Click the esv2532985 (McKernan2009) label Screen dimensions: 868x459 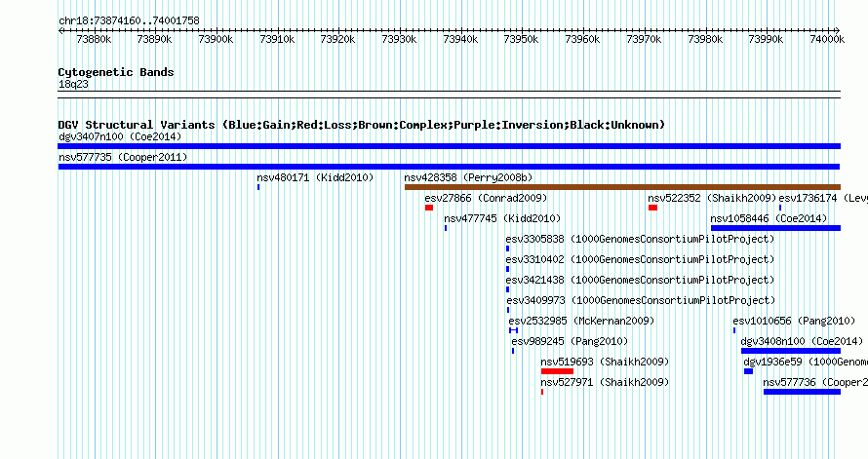pos(581,321)
